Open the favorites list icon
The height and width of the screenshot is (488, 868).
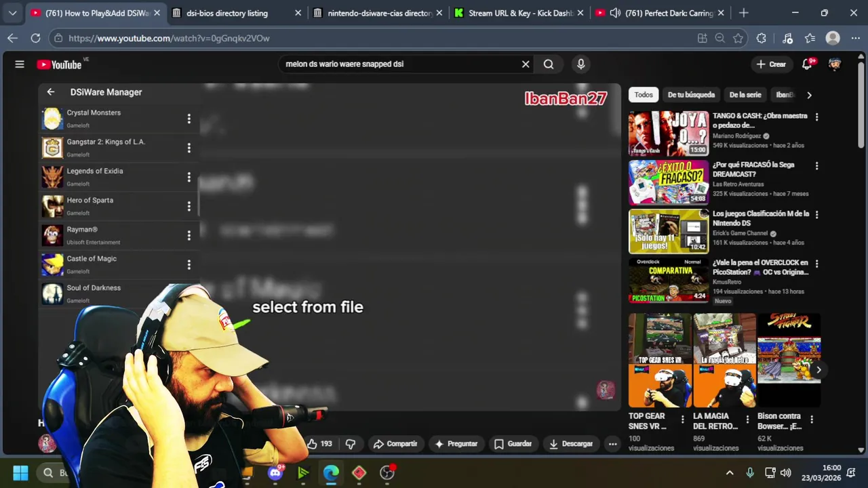pyautogui.click(x=810, y=38)
